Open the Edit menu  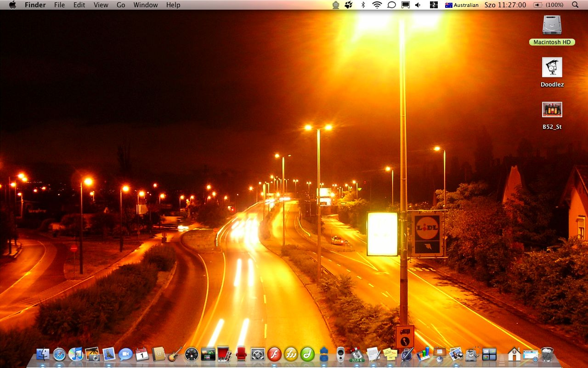pyautogui.click(x=79, y=5)
